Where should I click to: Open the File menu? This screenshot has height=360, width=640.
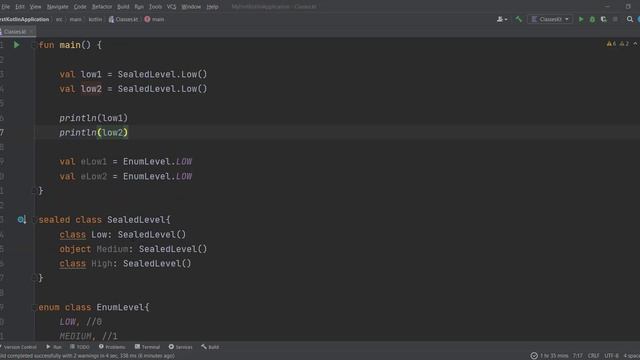(x=6, y=7)
